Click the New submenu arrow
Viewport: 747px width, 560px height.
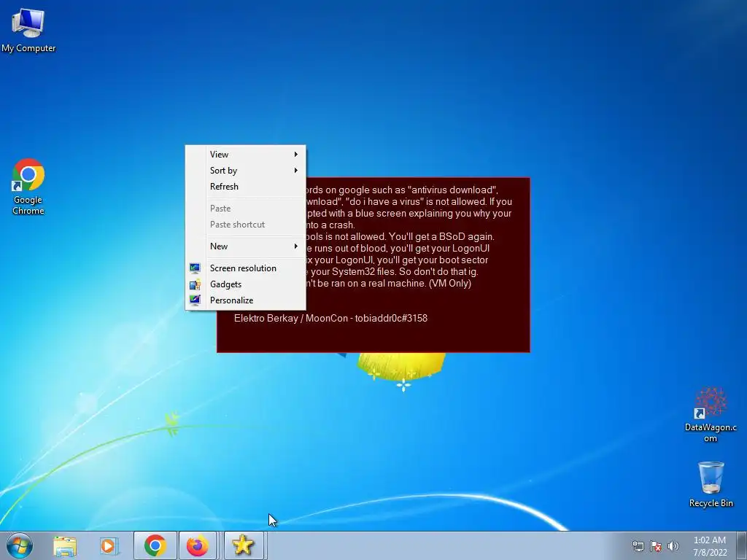pyautogui.click(x=296, y=246)
